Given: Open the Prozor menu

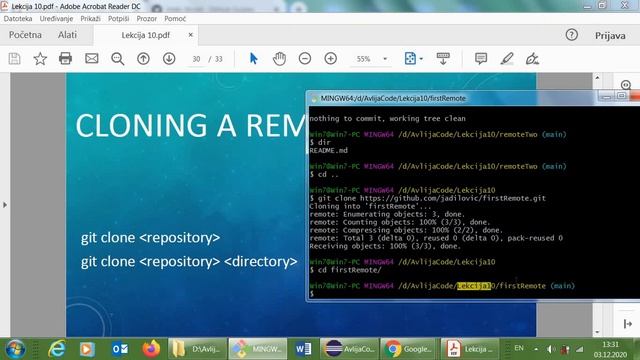Looking at the screenshot, I should 147,19.
